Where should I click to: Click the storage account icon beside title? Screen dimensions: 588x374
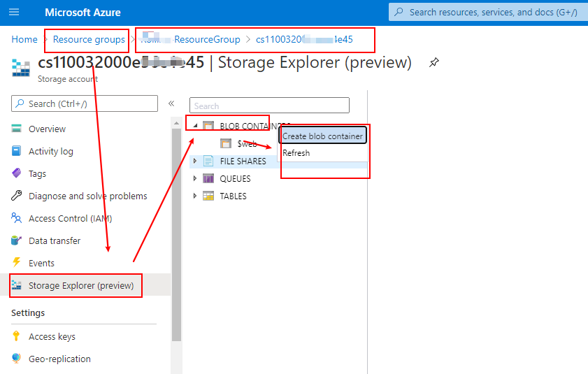(20, 68)
